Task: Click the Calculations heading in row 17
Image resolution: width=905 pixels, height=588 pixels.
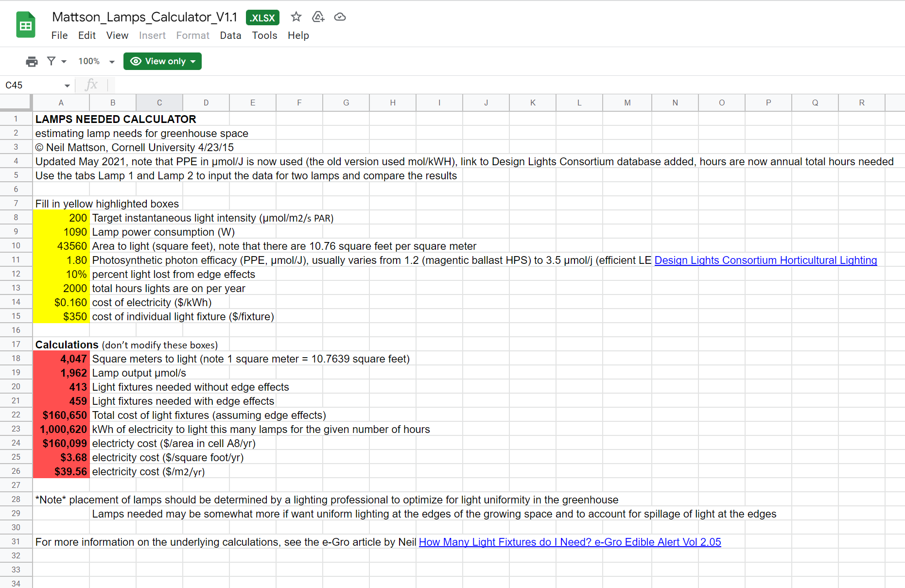Action: pyautogui.click(x=67, y=345)
